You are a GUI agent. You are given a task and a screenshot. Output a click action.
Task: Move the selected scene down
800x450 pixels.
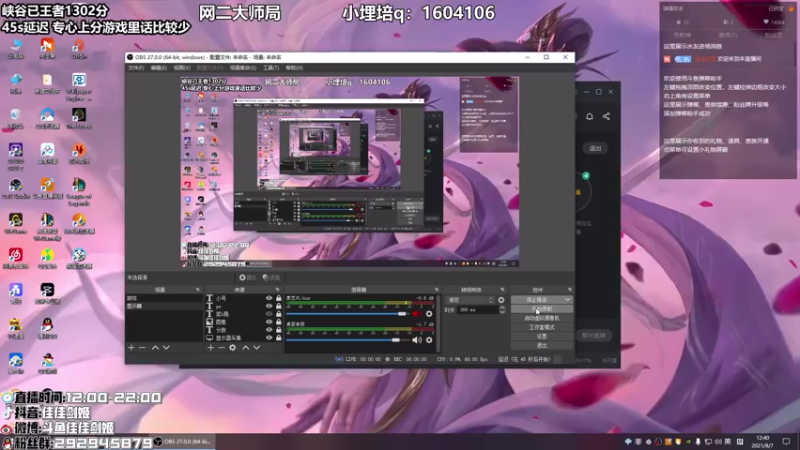coord(166,347)
